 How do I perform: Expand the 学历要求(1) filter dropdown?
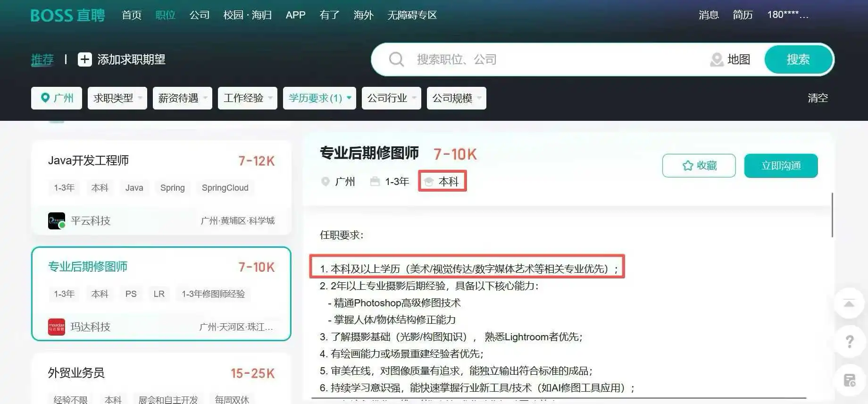point(319,98)
